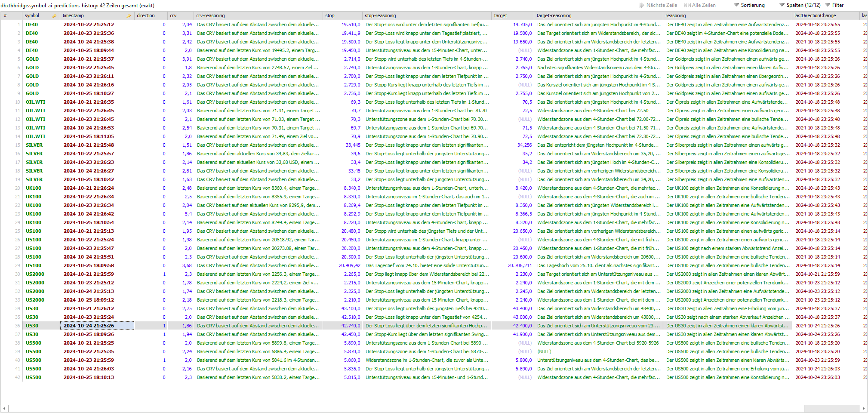Click the stop column header
This screenshot has height=413, width=868.
point(342,15)
